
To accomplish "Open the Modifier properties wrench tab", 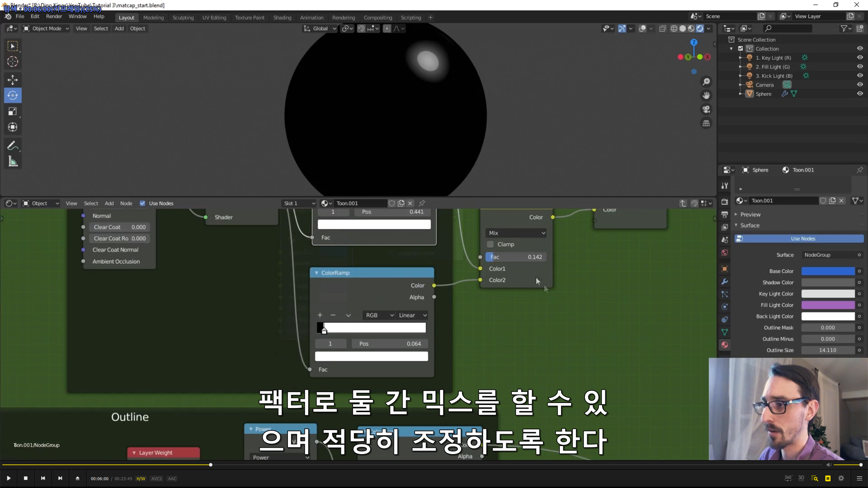I will click(725, 282).
